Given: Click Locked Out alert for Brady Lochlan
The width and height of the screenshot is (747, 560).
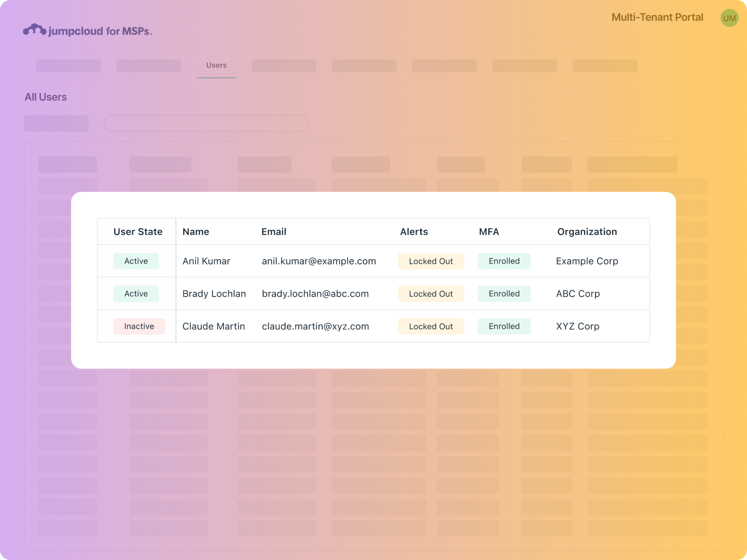Looking at the screenshot, I should pos(431,294).
